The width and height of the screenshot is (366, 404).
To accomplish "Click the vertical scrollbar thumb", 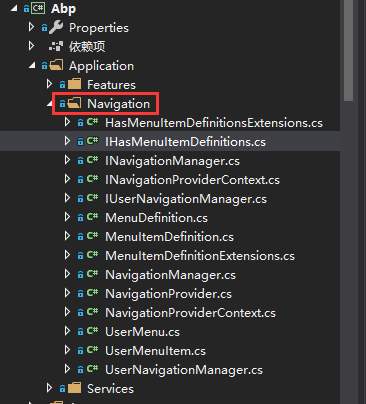I will [x=349, y=50].
